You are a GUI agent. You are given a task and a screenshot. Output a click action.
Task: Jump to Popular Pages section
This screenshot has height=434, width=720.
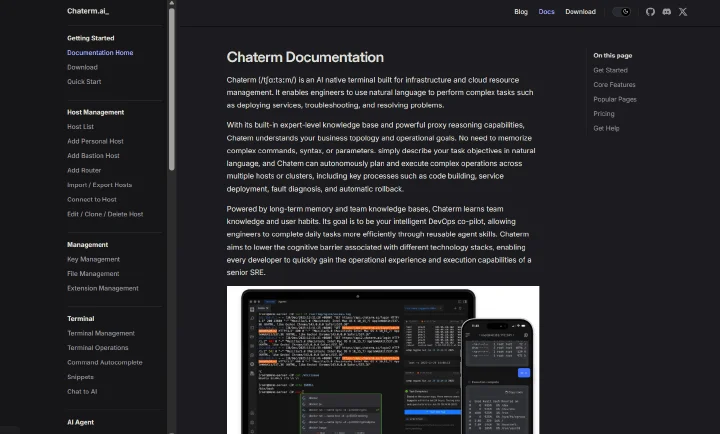point(615,100)
